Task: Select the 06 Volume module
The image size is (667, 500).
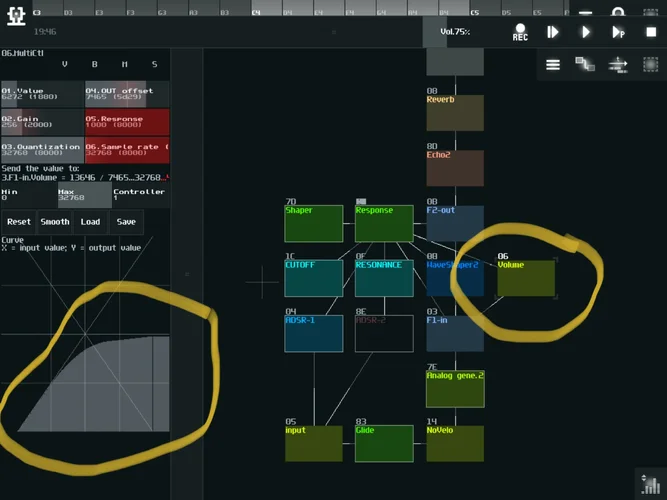Action: coord(526,278)
